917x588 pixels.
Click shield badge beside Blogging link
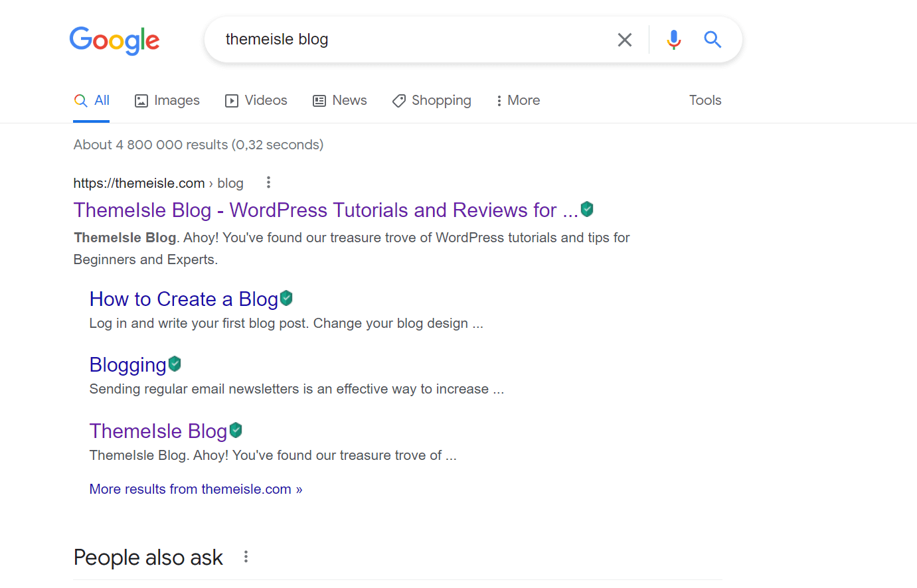click(175, 364)
